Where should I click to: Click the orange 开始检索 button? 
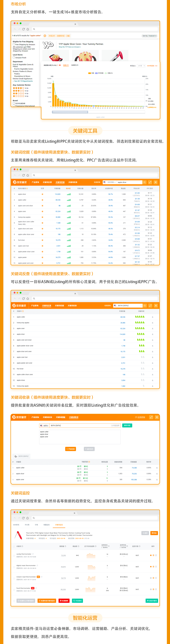(70, 449)
